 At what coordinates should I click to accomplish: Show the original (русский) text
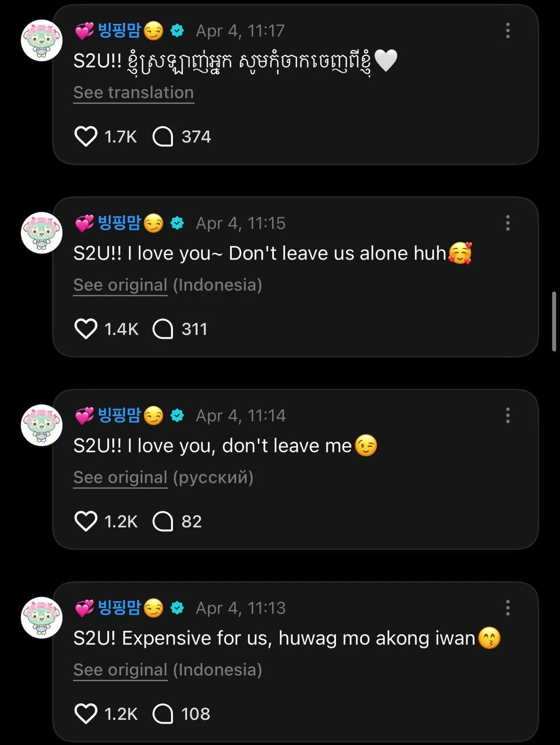(120, 478)
